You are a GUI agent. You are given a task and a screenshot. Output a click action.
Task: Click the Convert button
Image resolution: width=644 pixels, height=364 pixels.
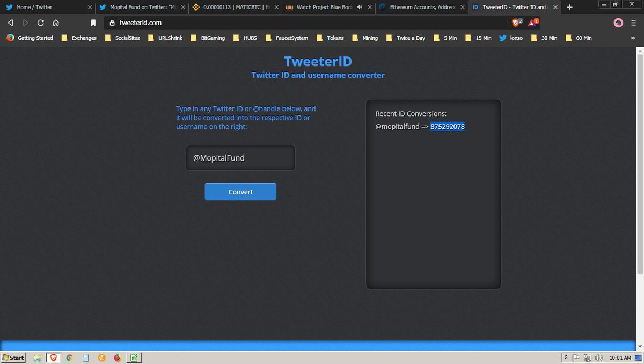240,192
